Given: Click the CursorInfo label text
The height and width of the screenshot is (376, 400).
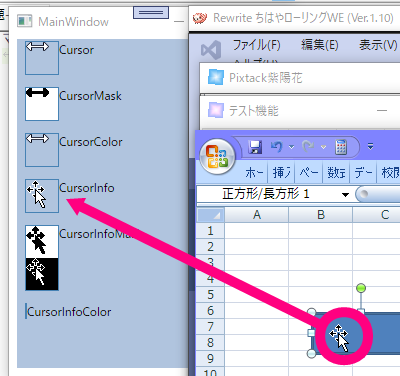Looking at the screenshot, I should pos(87,188).
